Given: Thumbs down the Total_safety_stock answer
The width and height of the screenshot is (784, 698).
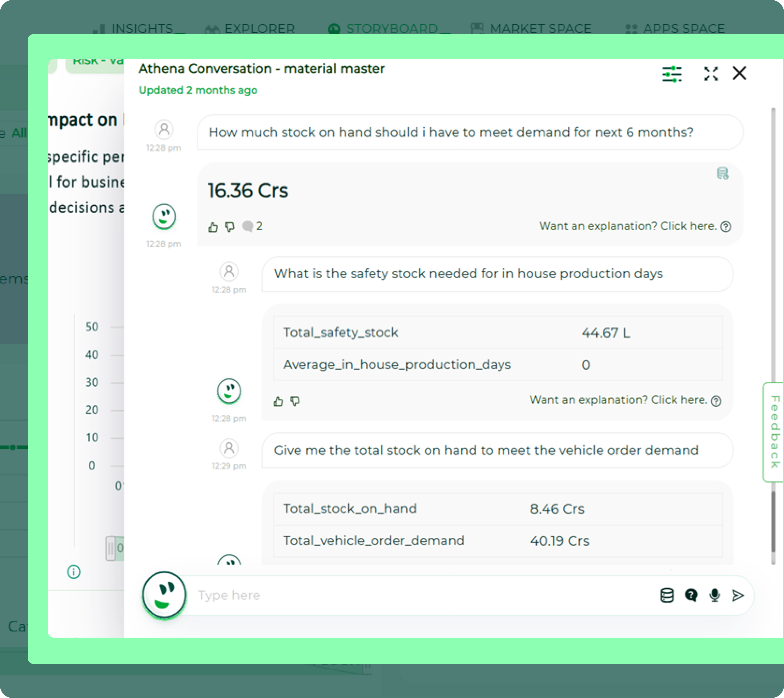Looking at the screenshot, I should 295,401.
